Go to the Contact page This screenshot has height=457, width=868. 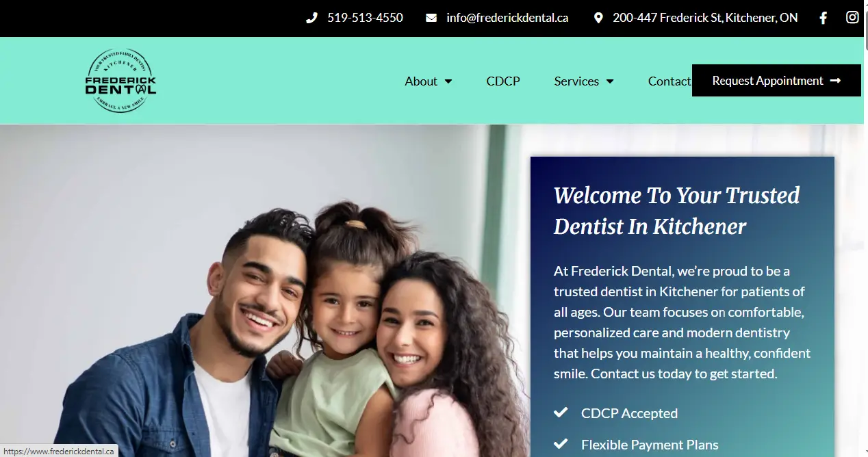[669, 81]
